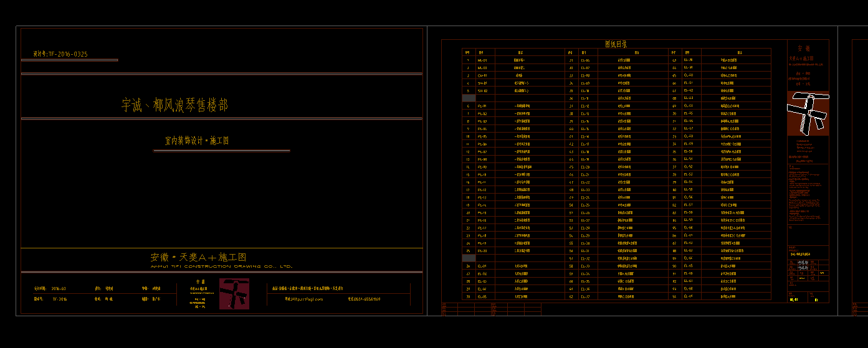Click the company name 安徽·天斐A+施工图
868x348 pixels.
[x=198, y=257]
